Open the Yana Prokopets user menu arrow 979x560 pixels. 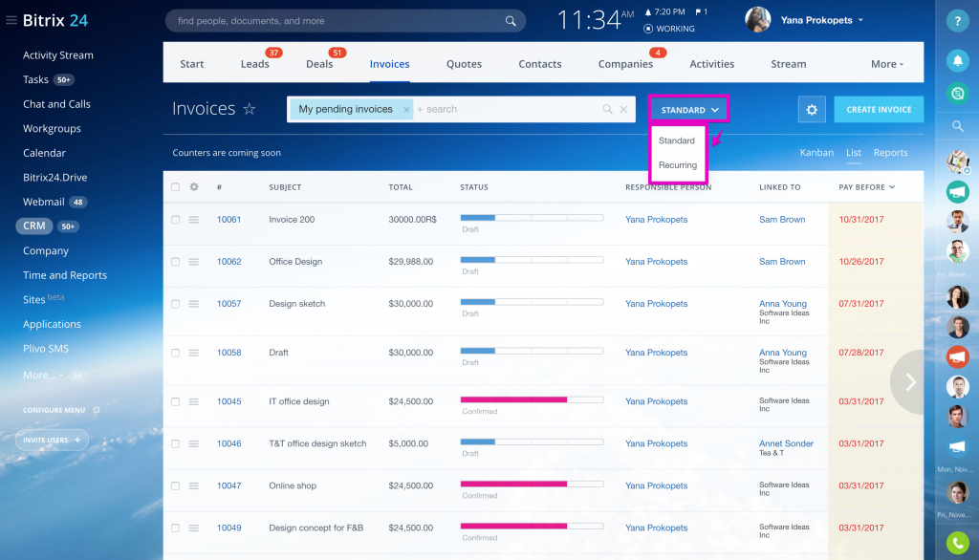click(861, 20)
